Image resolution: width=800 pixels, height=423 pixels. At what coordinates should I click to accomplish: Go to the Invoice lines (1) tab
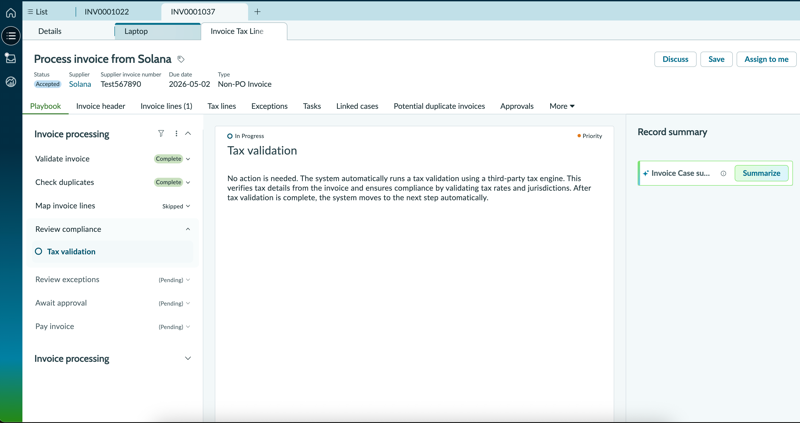pos(166,106)
